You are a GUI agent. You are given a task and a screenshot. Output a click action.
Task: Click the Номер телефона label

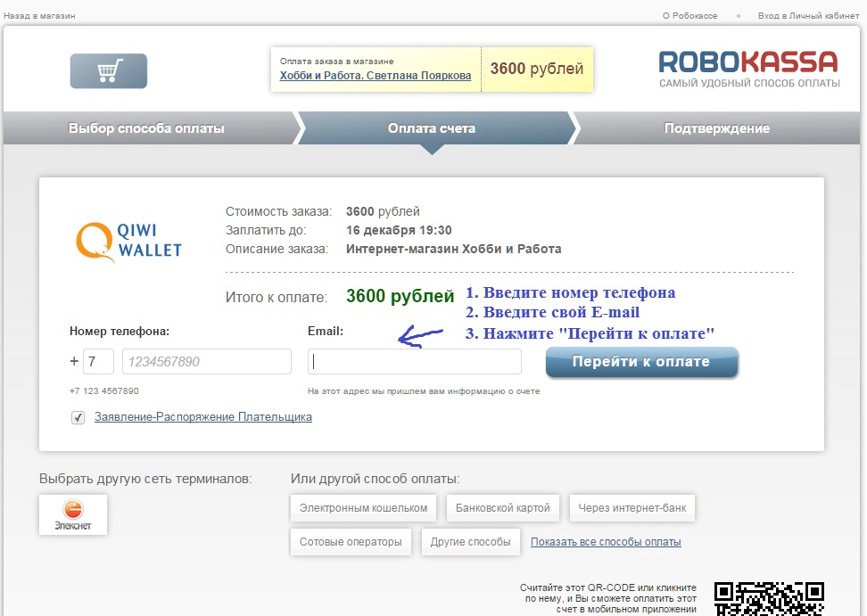tap(120, 332)
